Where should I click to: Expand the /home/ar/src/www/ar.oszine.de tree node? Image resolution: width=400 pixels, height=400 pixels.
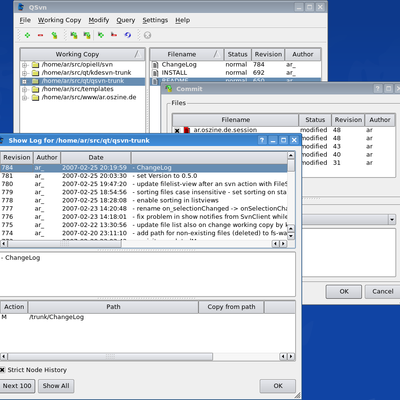(x=25, y=98)
